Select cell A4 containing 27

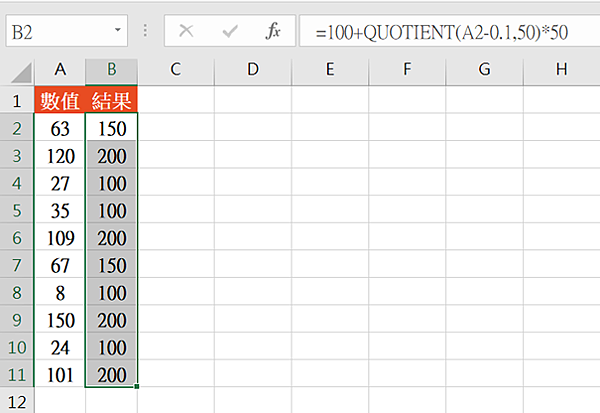(60, 183)
